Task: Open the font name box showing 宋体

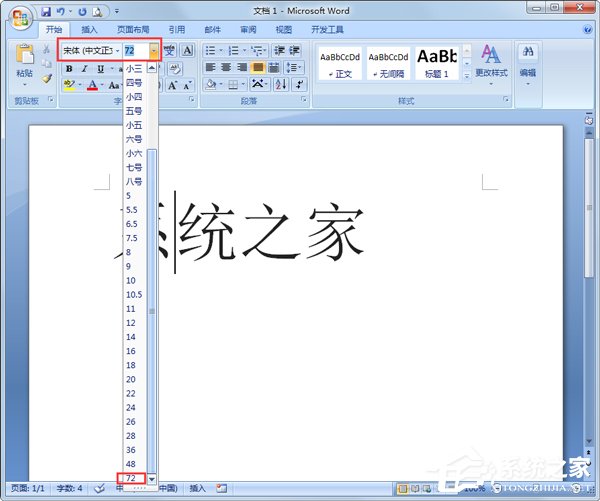Action: click(88, 50)
